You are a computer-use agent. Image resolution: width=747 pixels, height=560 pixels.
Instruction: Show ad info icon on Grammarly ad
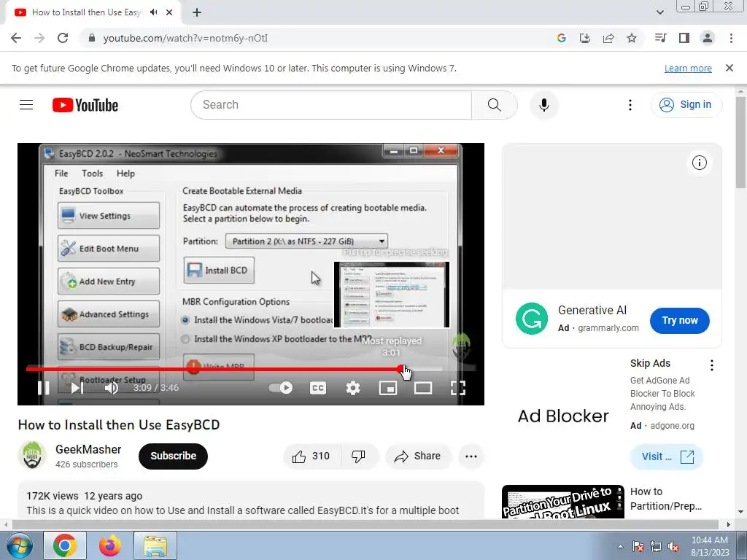700,163
